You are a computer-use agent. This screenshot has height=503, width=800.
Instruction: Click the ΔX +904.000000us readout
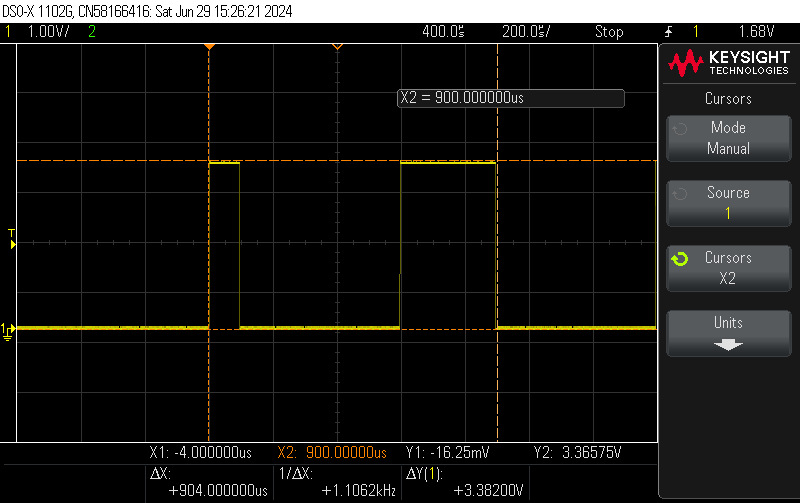click(209, 482)
